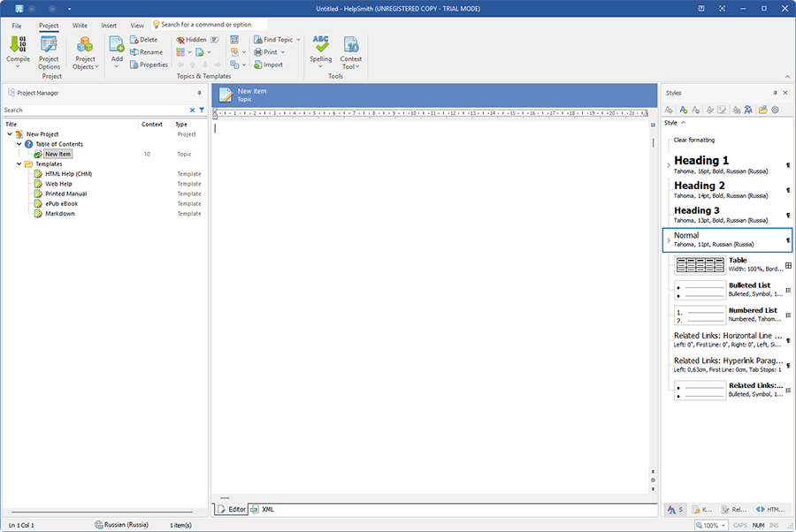Click the Find Topic button
Viewport: 796px width, 532px height.
coord(273,40)
